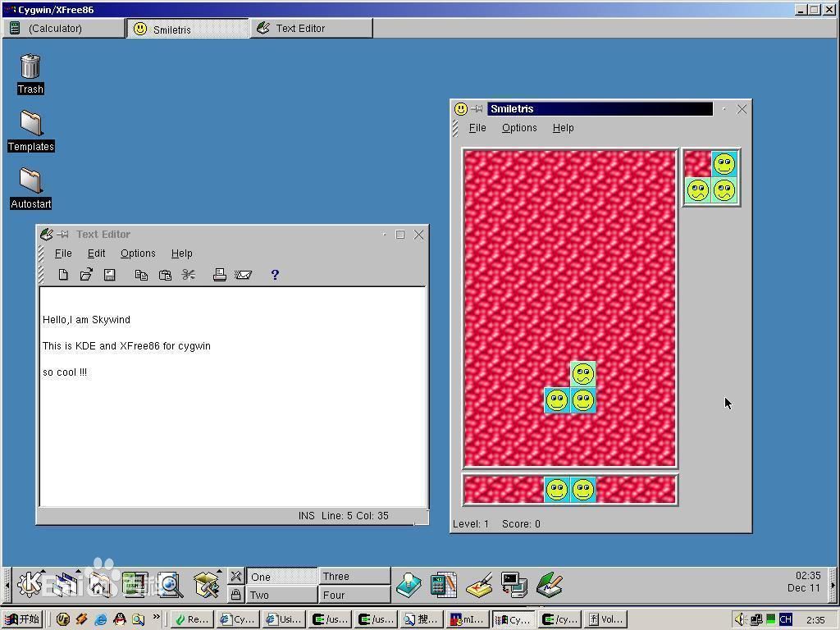This screenshot has height=630, width=840.
Task: Open the Edit menu in Text Editor
Action: 97,253
